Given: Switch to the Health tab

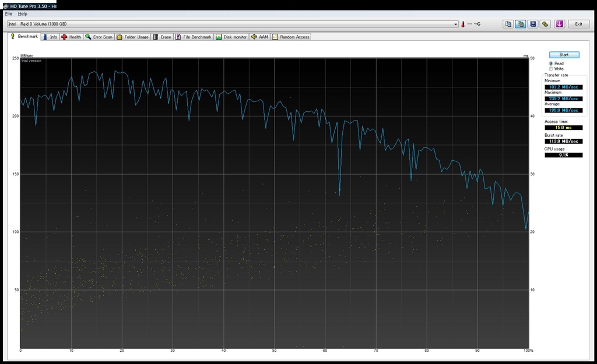Looking at the screenshot, I should [x=71, y=37].
